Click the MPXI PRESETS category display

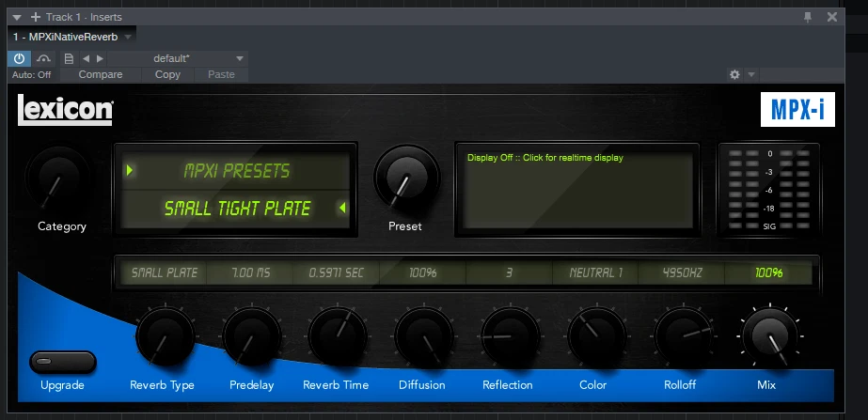(x=236, y=171)
